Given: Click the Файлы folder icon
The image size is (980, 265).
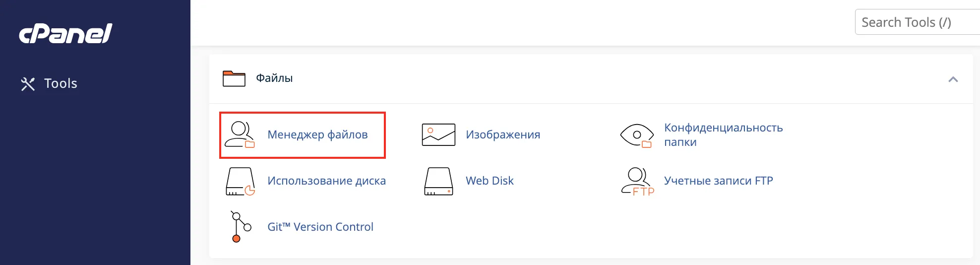Looking at the screenshot, I should [234, 78].
